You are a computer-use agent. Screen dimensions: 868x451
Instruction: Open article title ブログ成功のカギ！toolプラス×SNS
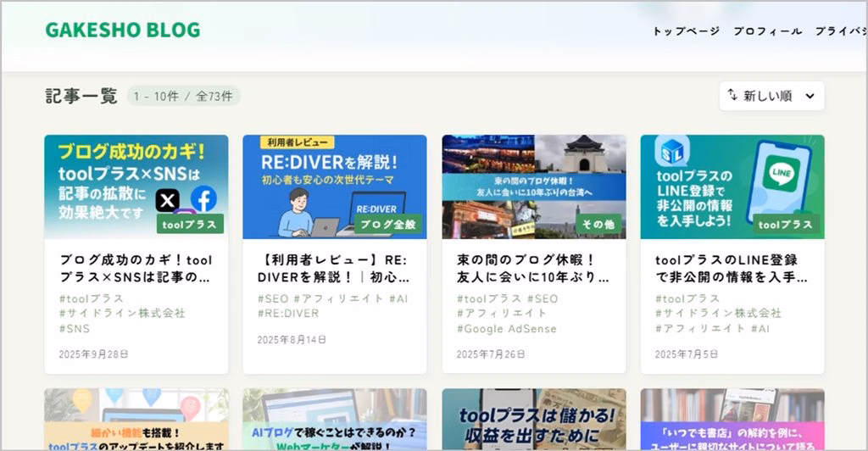136,269
